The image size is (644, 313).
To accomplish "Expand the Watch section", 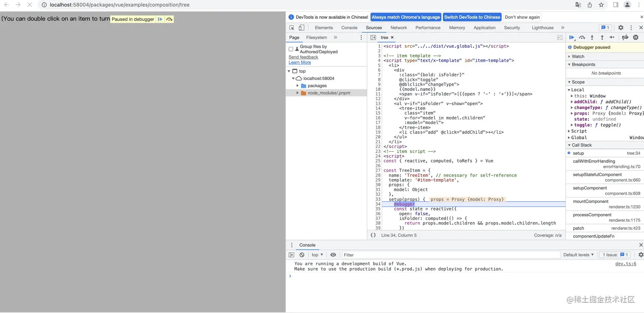I will pyautogui.click(x=578, y=56).
